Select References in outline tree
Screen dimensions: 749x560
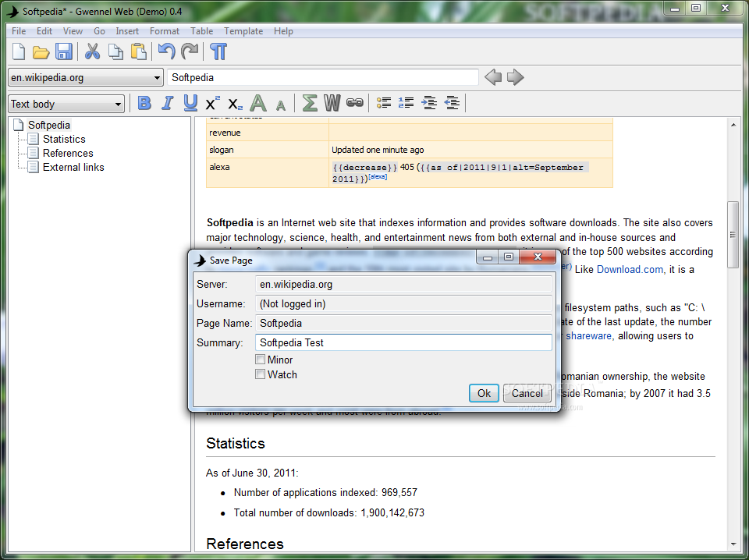pos(68,153)
